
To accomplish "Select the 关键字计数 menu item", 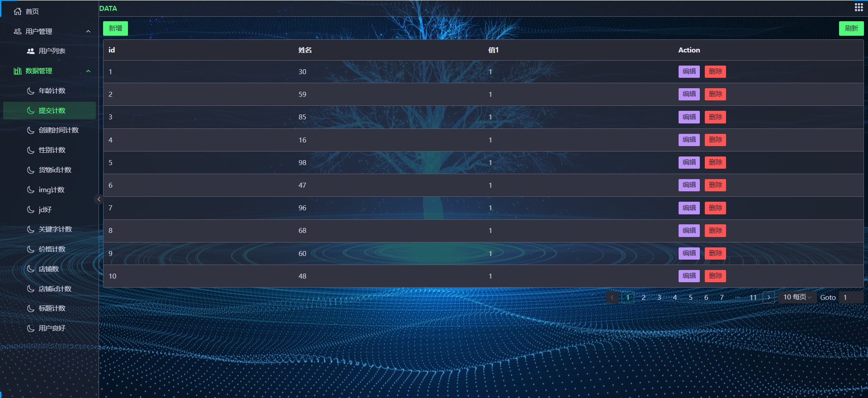I will (55, 229).
